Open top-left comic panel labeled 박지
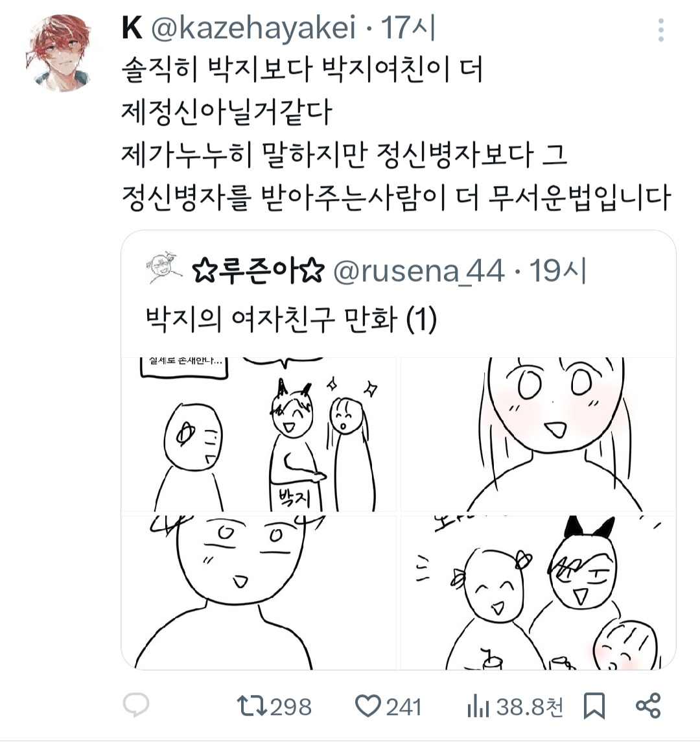 [259, 434]
